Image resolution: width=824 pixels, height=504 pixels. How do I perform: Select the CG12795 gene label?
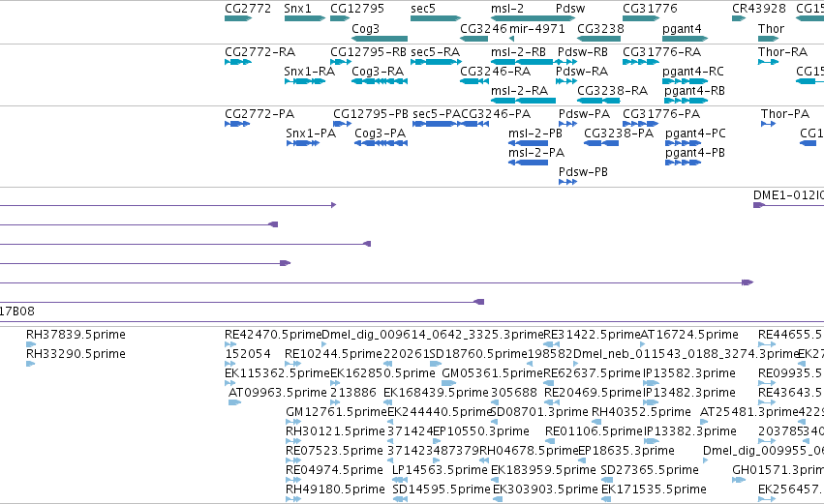click(357, 9)
